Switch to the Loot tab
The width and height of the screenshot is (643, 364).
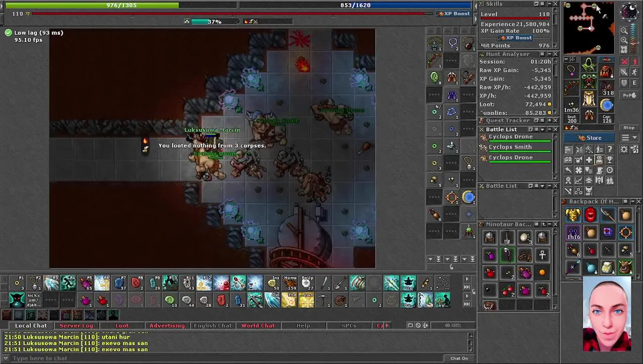[x=122, y=326]
